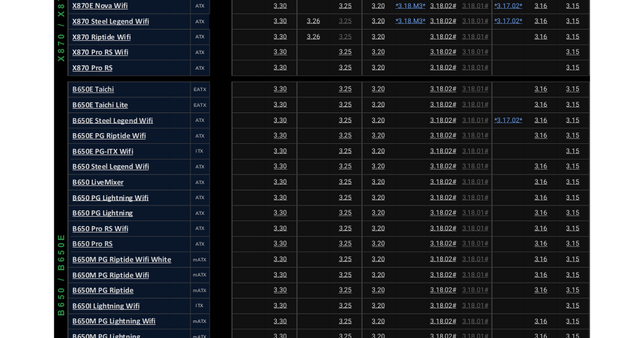Viewport: 644px width, 338px height.
Task: Open the B650E Taichi link
Action: (93, 90)
